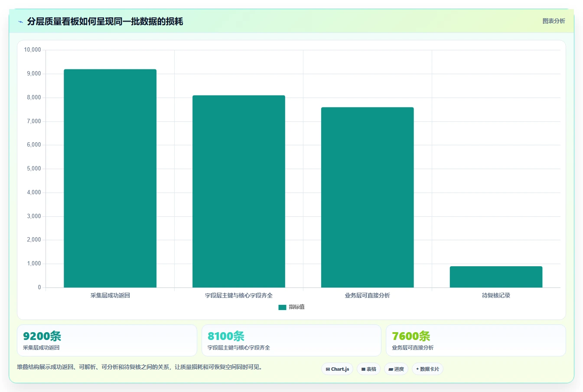This screenshot has width=583, height=392.
Task: Click the 字段层主键与核心字段齐全 x-axis label
Action: tap(239, 295)
